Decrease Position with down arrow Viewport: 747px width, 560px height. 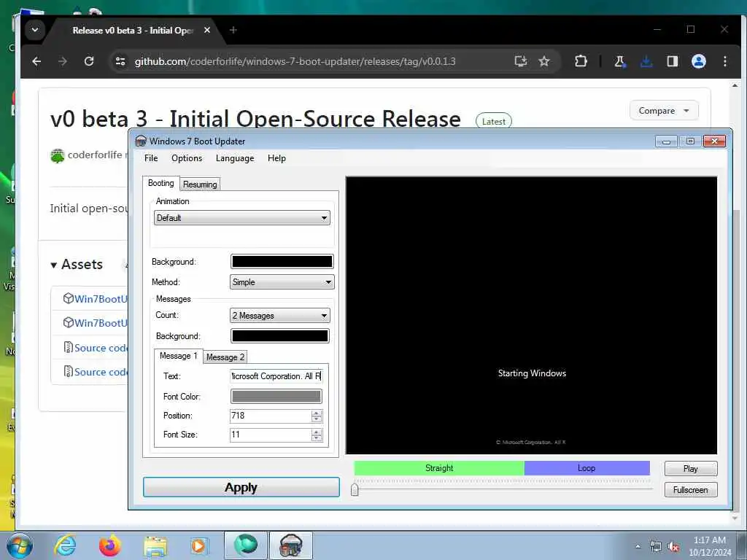[317, 419]
